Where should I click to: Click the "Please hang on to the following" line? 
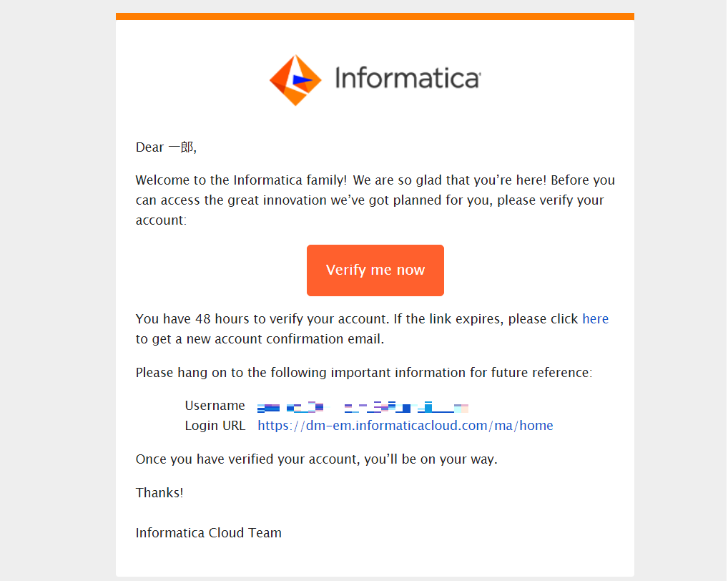pyautogui.click(x=363, y=373)
